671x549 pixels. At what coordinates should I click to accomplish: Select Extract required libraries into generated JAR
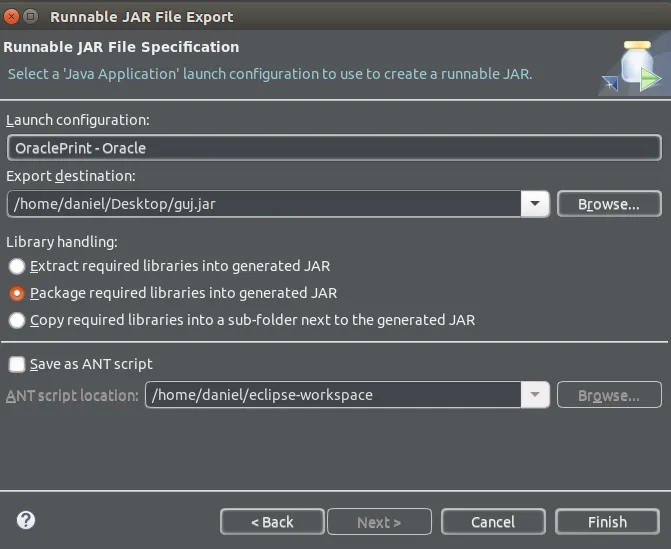coord(17,266)
